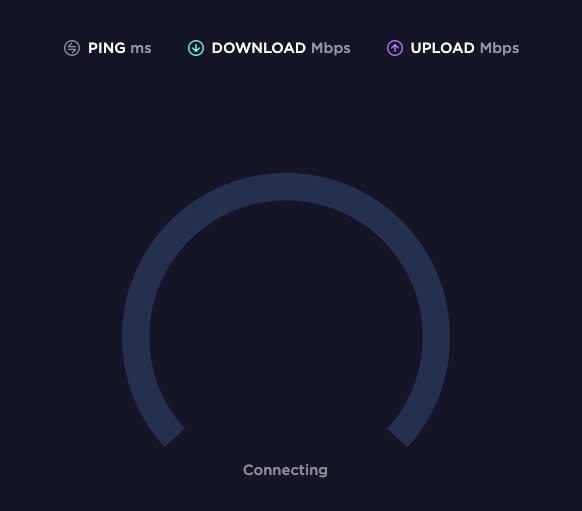Click the top of the speed gauge arc
582x511 pixels.
point(286,187)
